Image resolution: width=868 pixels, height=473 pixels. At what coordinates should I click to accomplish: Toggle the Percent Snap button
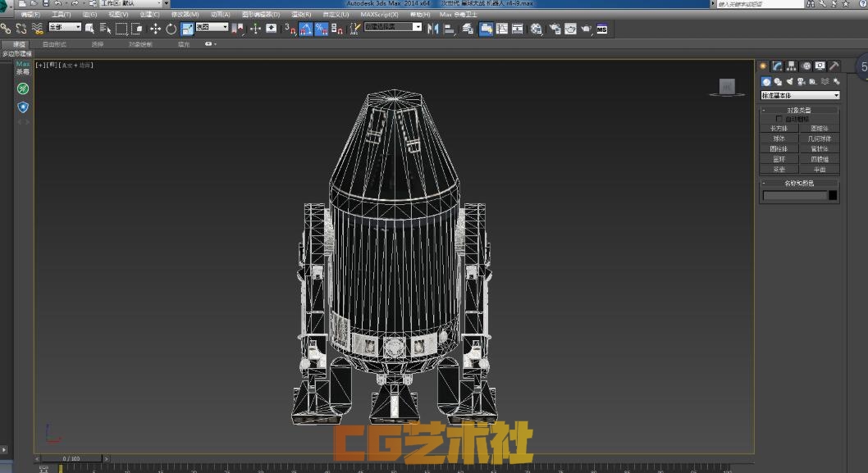321,29
